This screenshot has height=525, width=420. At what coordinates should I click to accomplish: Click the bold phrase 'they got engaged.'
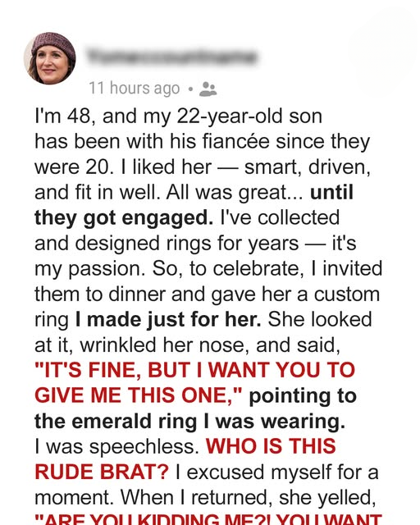[x=124, y=218]
